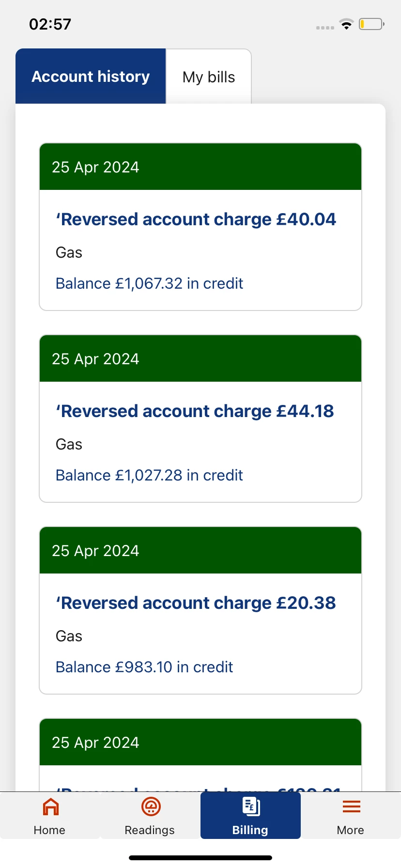The height and width of the screenshot is (868, 401).
Task: Select the Account history tab
Action: pos(91,77)
